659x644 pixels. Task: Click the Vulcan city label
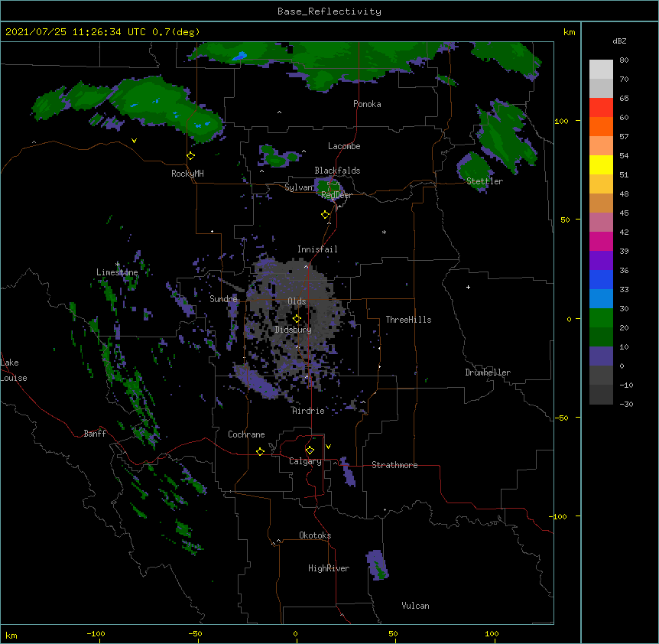[x=415, y=606]
